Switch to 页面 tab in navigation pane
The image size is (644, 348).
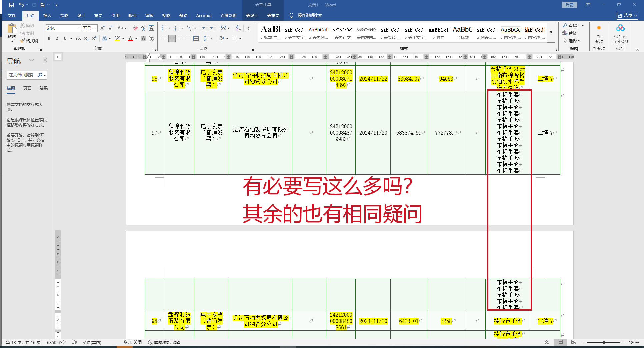point(27,88)
